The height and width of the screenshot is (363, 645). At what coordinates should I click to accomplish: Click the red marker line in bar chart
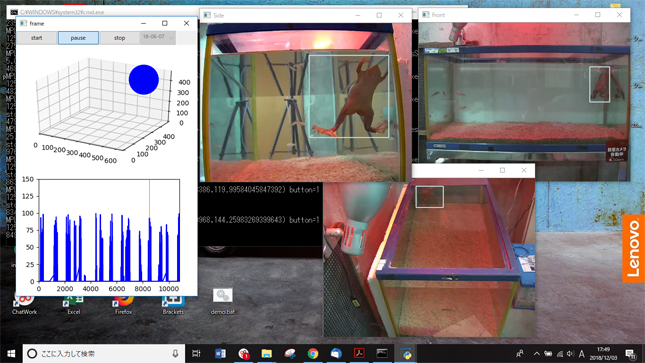(x=149, y=230)
